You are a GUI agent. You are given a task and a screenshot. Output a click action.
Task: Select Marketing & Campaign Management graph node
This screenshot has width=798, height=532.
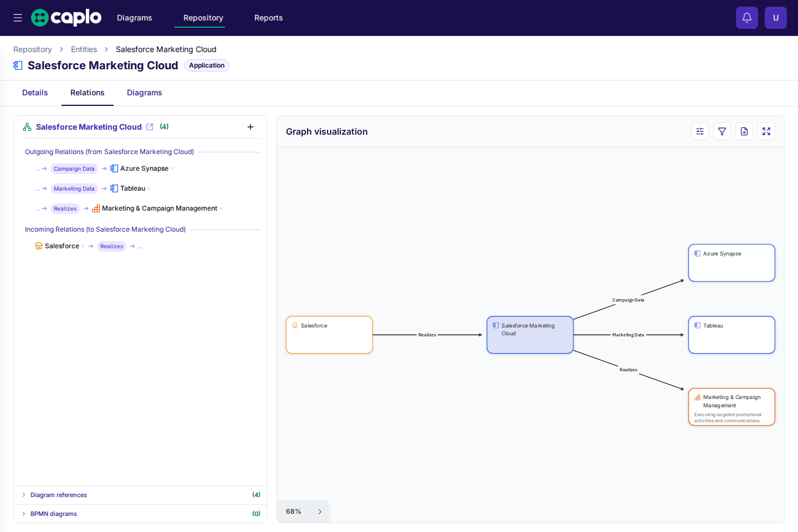(x=731, y=407)
